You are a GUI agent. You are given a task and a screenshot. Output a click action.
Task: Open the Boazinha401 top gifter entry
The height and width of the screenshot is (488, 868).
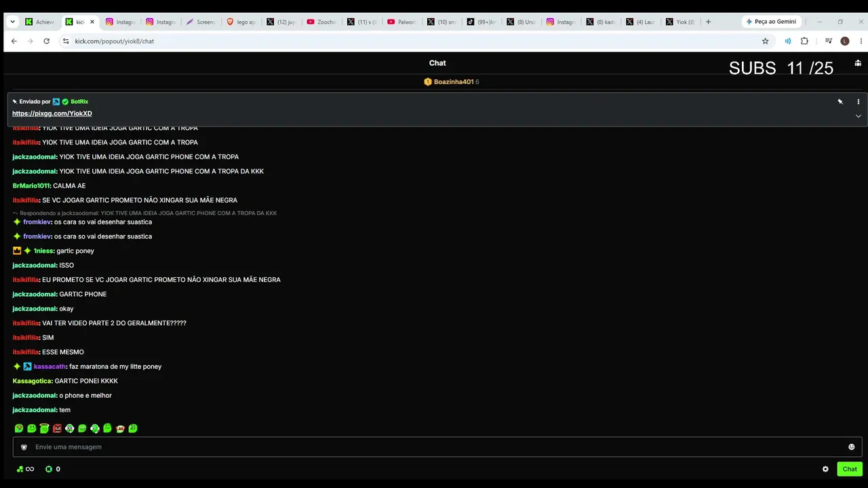coord(451,82)
